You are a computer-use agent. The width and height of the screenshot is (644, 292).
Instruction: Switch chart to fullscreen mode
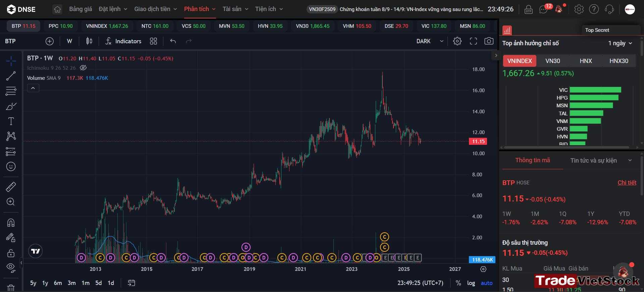tap(473, 41)
